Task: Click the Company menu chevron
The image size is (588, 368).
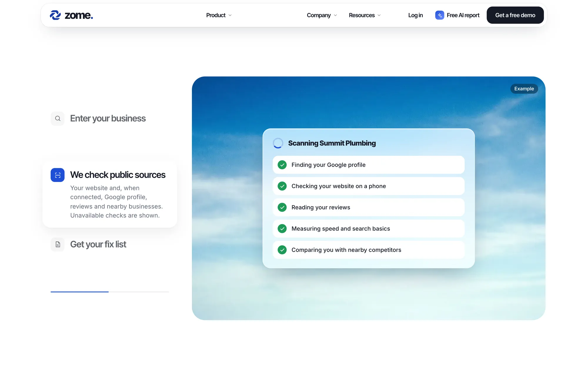Action: tap(335, 15)
